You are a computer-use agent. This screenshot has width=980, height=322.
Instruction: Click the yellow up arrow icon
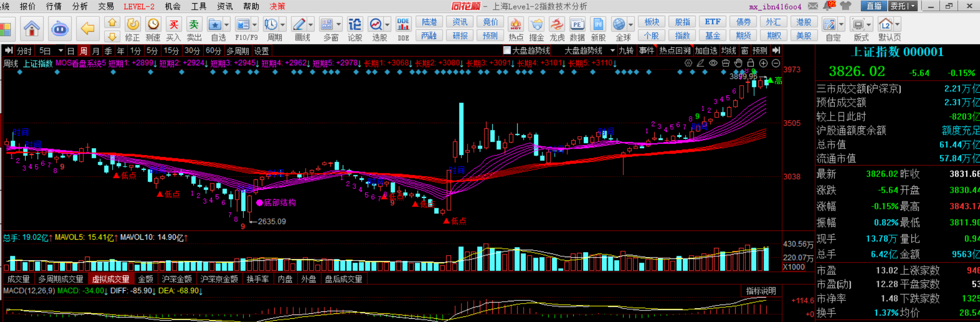click(x=112, y=23)
